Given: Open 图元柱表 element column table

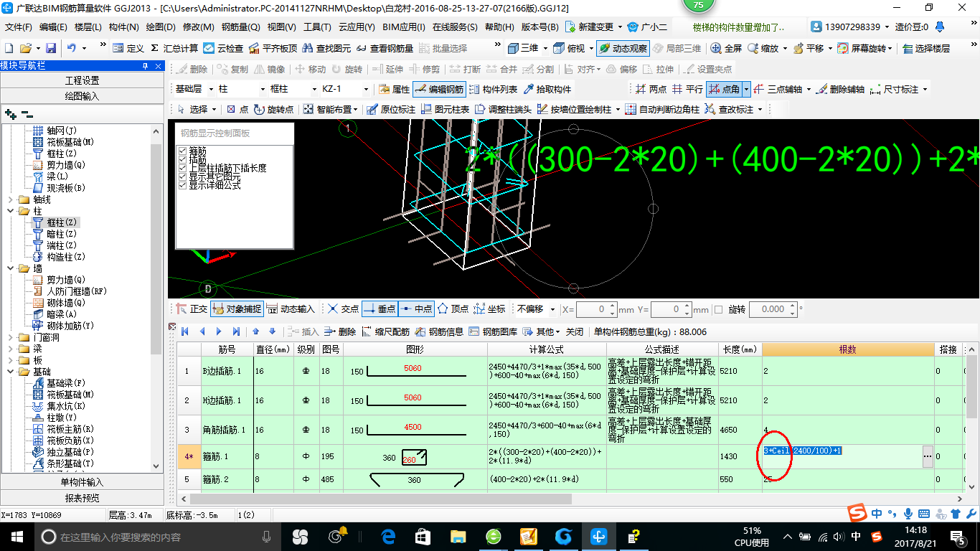Looking at the screenshot, I should click(445, 109).
